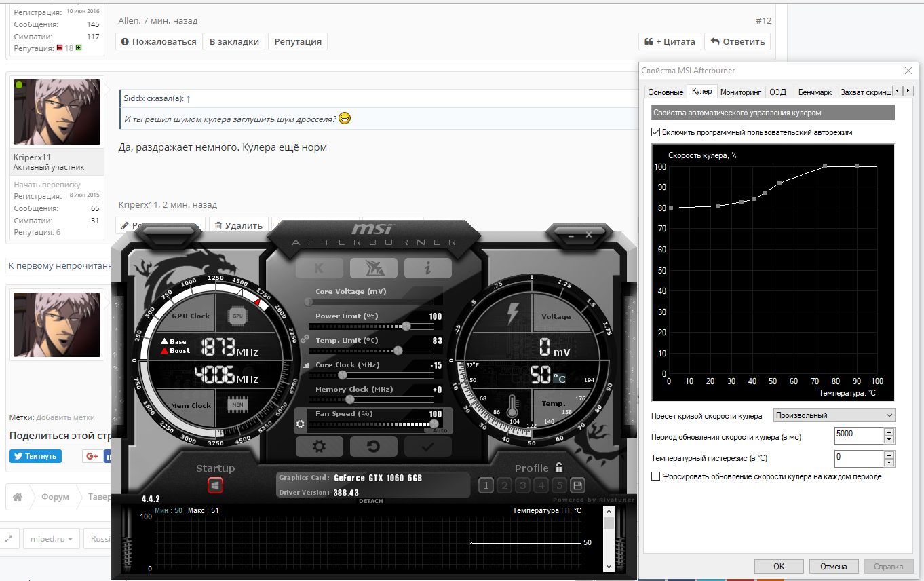
Task: Select the Кулер tab
Action: point(702,92)
